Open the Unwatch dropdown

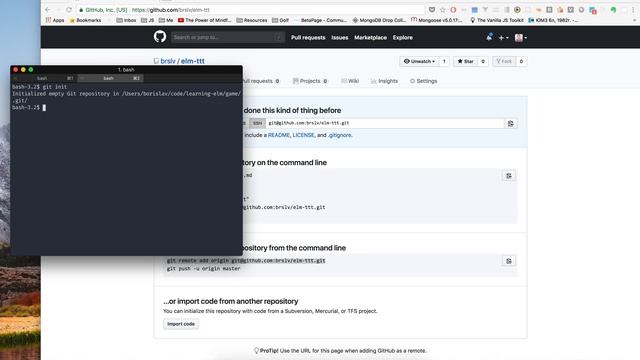coord(419,61)
